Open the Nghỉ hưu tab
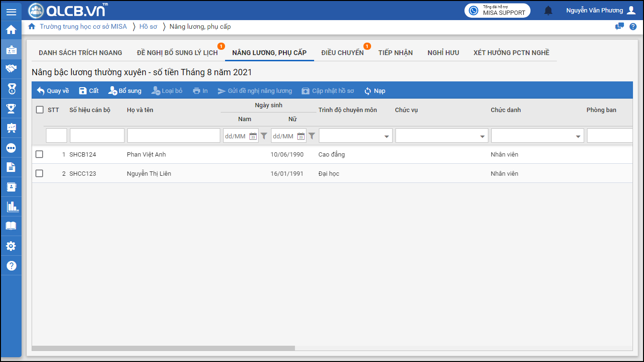Viewport: 644px width, 362px height. click(443, 53)
